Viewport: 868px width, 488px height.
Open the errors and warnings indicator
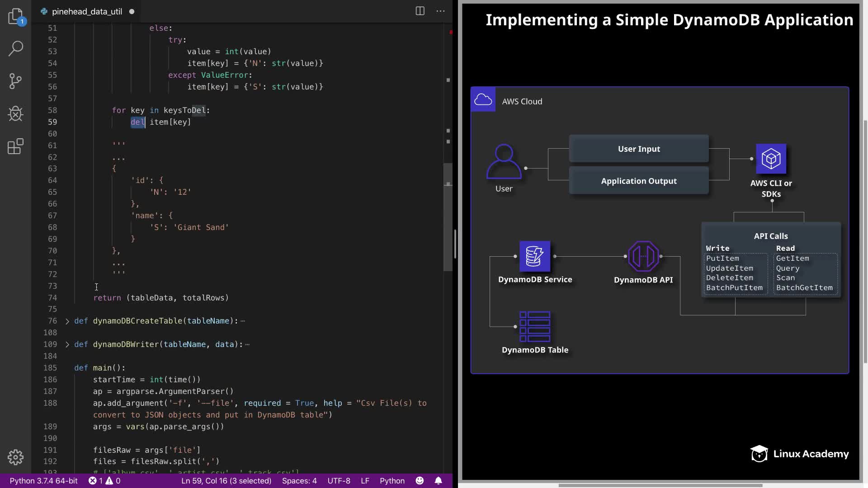click(x=104, y=481)
